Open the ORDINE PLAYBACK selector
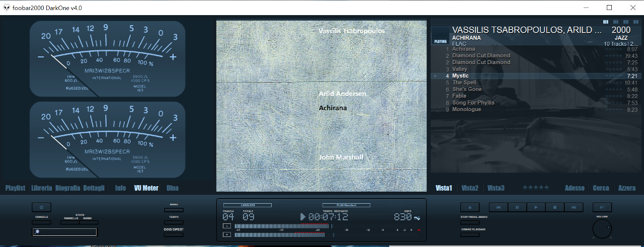Screen dimensions: 644x247 click(469, 234)
